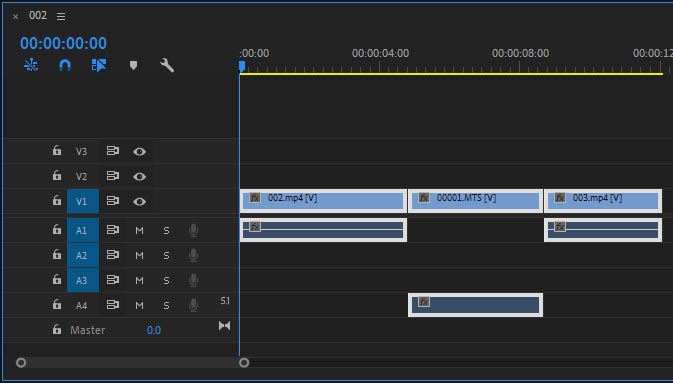The width and height of the screenshot is (673, 383).
Task: Mute track A1
Action: click(139, 231)
